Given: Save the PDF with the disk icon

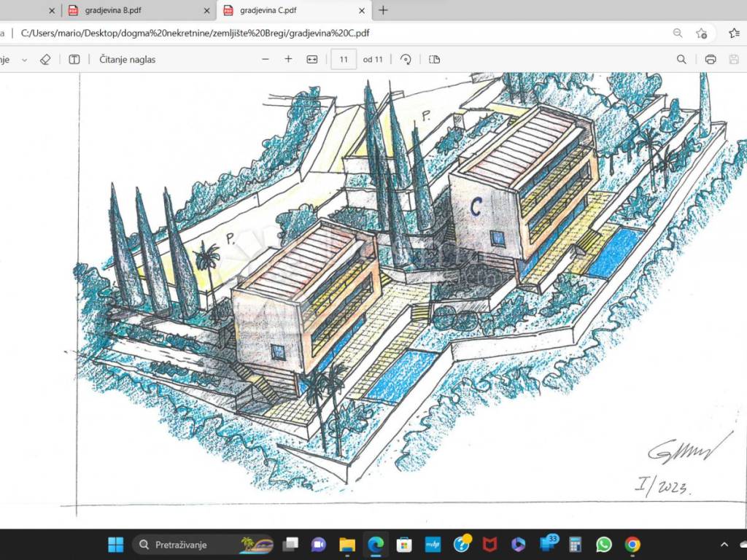Looking at the screenshot, I should pos(734,60).
